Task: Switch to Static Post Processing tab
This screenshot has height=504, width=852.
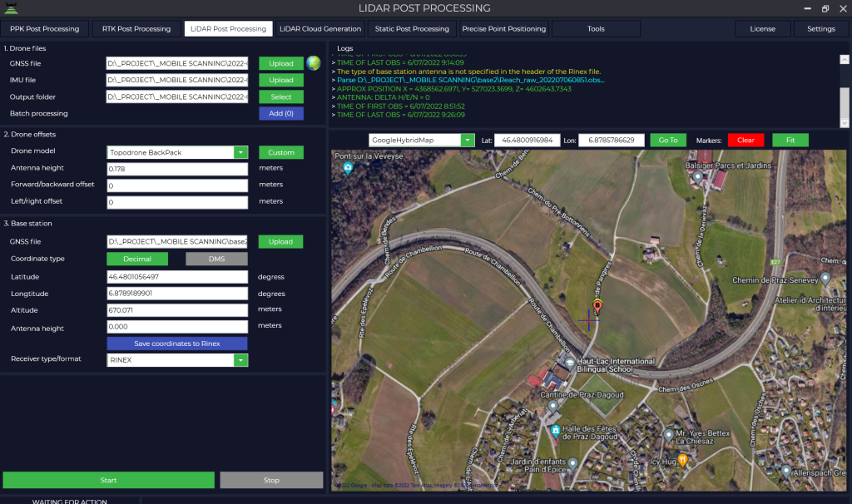Action: 412,29
